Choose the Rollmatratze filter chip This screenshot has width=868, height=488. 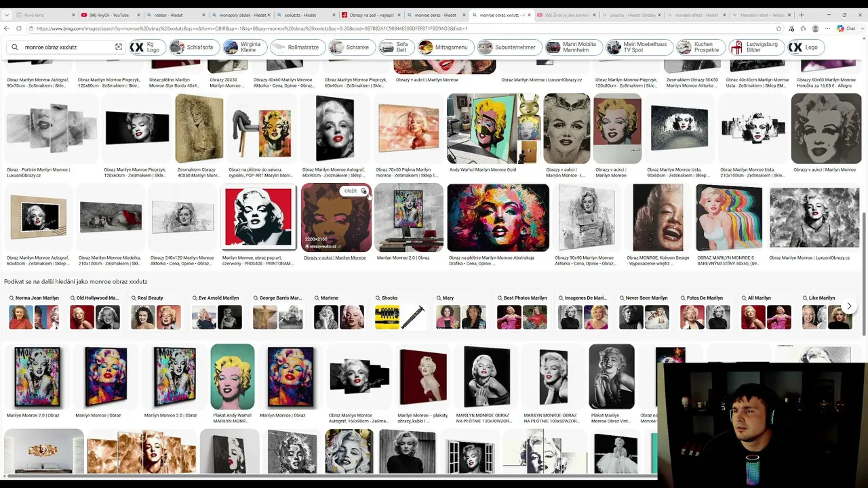coord(297,47)
